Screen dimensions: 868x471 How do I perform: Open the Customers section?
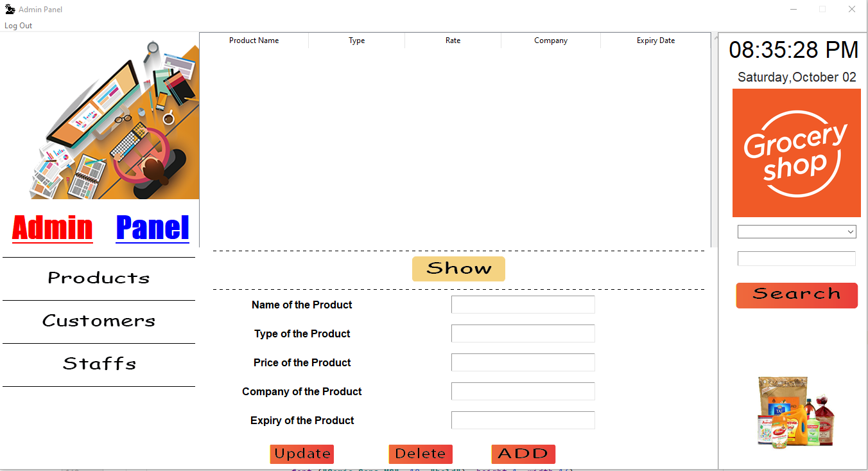tap(99, 321)
